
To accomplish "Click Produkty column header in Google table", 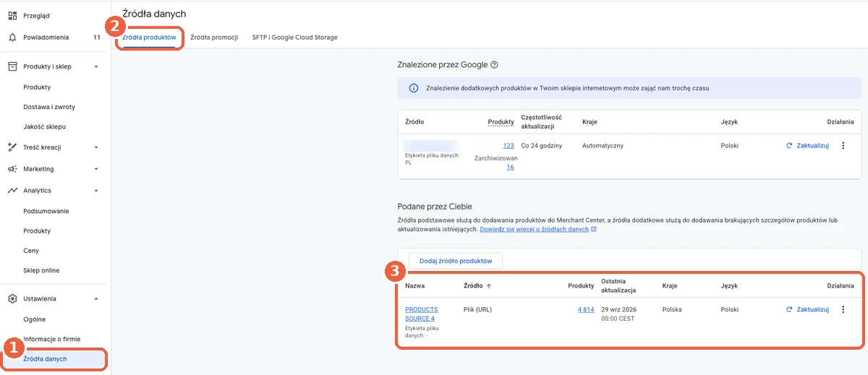I will pyautogui.click(x=501, y=122).
